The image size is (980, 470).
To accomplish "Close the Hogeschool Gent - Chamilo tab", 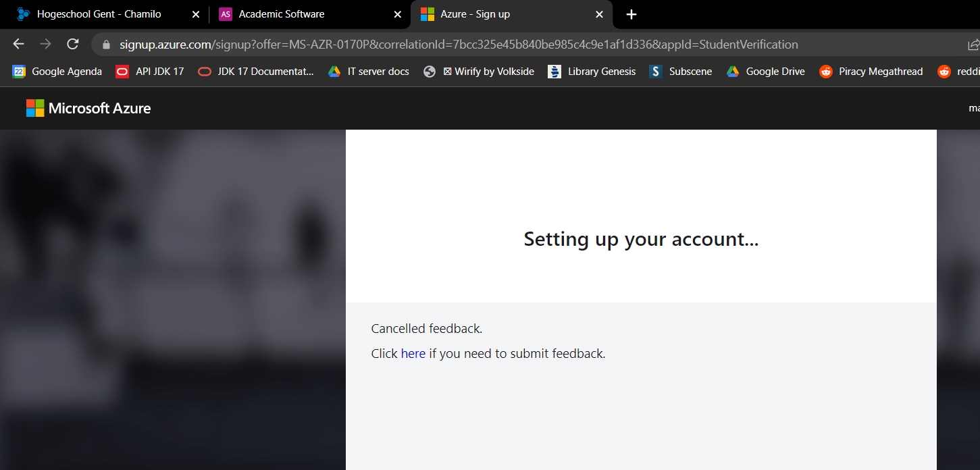I will tap(196, 14).
